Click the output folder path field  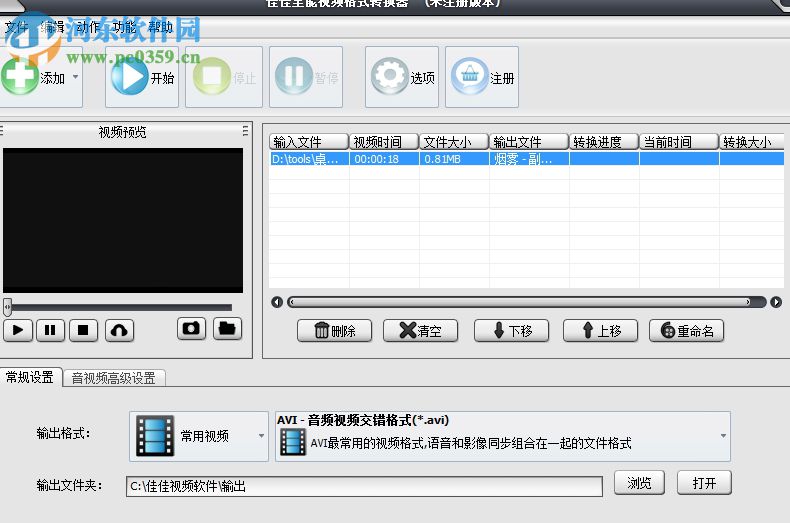tap(364, 486)
